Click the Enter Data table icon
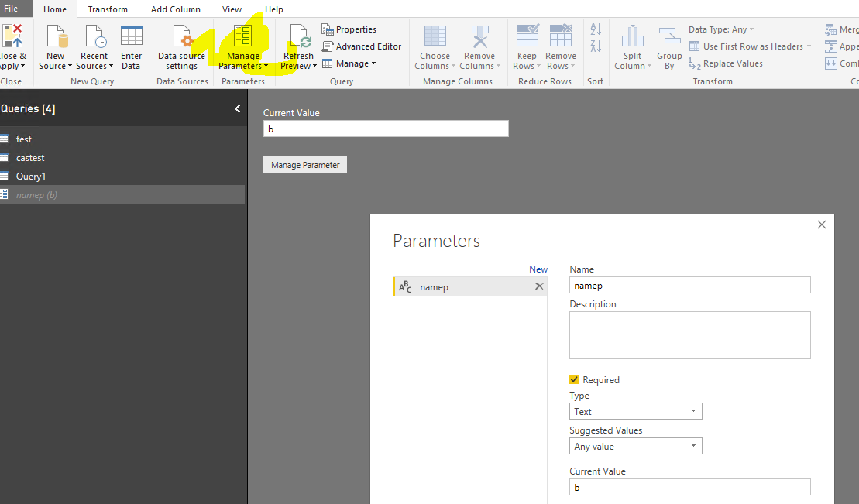The width and height of the screenshot is (859, 504). tap(132, 36)
